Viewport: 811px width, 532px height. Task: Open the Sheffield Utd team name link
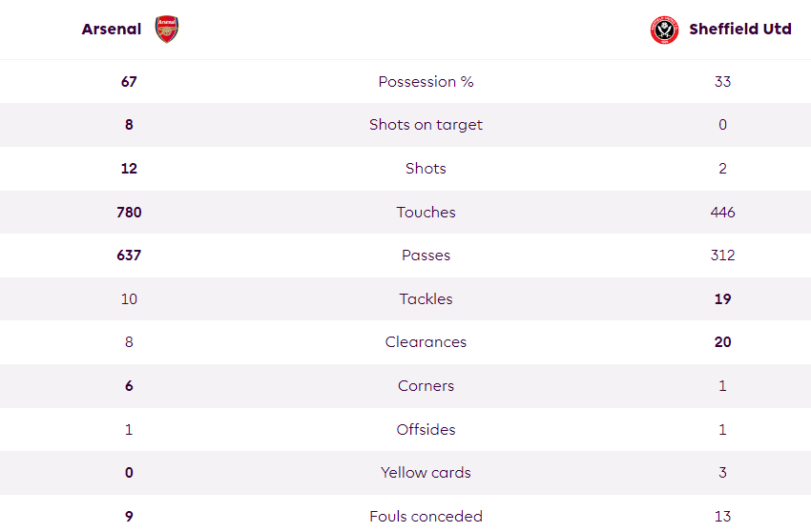point(740,29)
